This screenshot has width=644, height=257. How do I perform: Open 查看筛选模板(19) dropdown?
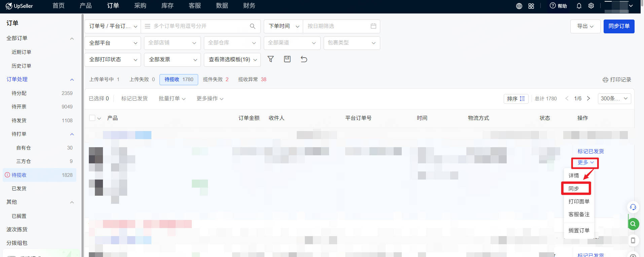[232, 60]
